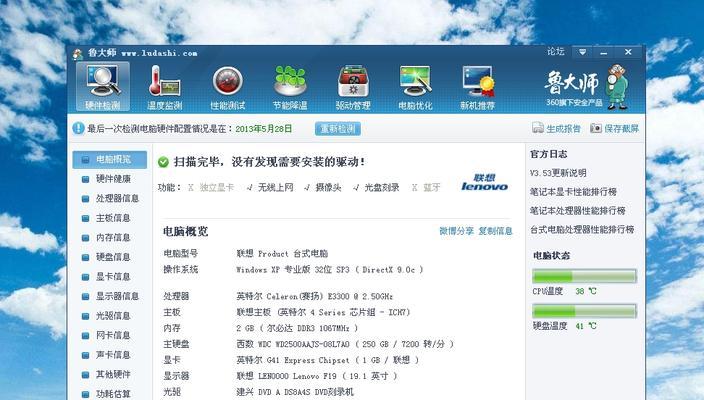
Task: Open 笔记本处理器性能排行榜 link
Action: tap(577, 211)
